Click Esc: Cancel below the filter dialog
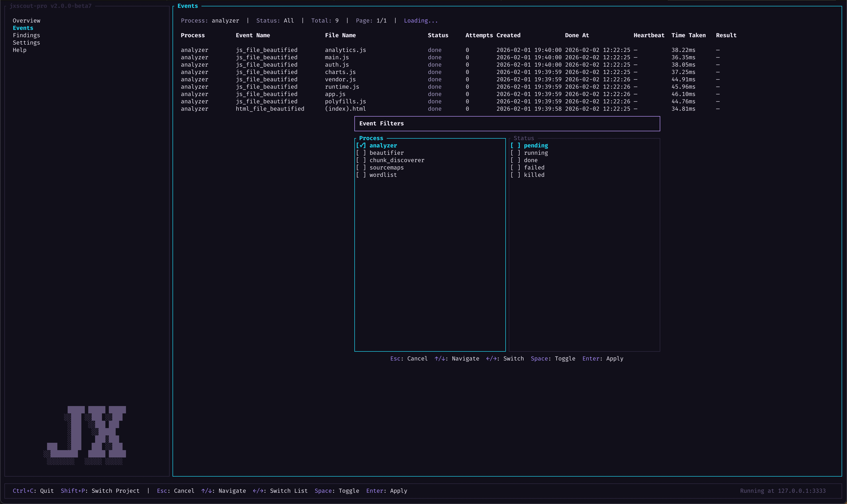This screenshot has height=504, width=847. [409, 359]
